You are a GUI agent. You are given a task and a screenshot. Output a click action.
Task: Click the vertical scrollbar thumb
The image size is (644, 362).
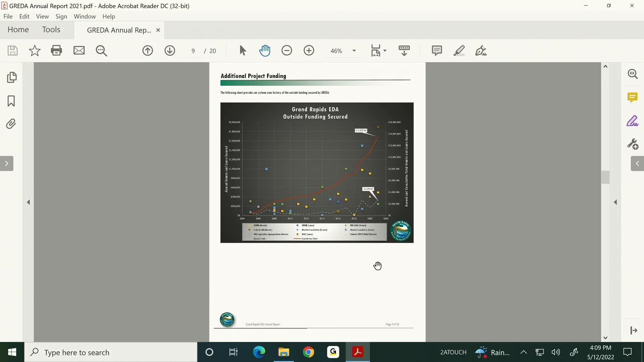[x=605, y=177]
